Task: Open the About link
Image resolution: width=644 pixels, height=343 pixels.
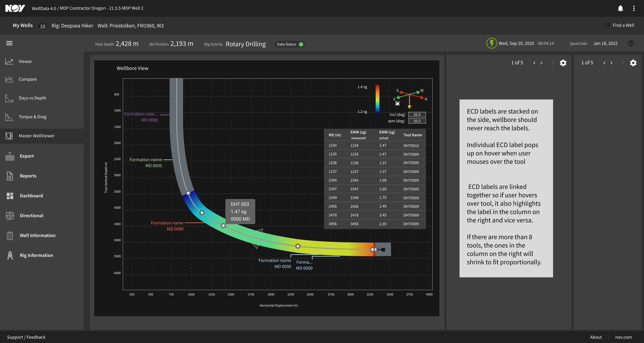Action: click(596, 337)
